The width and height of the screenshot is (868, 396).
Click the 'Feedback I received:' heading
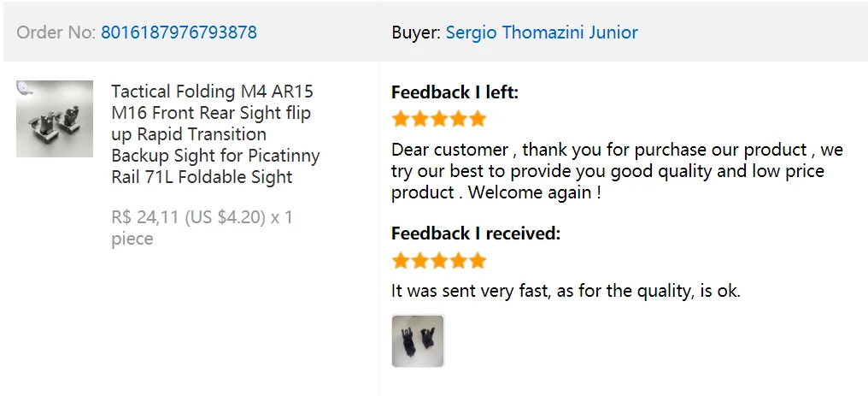[x=476, y=233]
